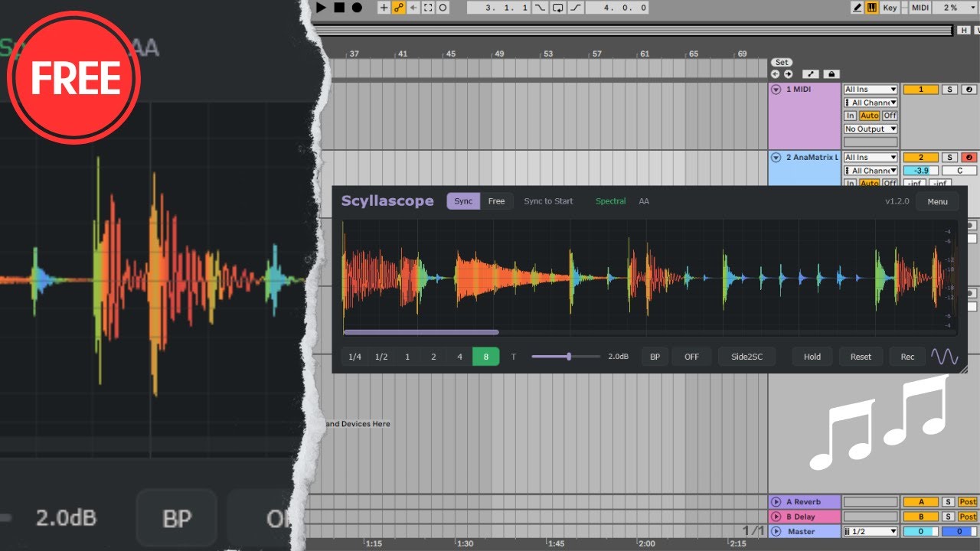This screenshot has width=980, height=551.
Task: Click the Reset button in Scyllascope
Action: tap(861, 357)
